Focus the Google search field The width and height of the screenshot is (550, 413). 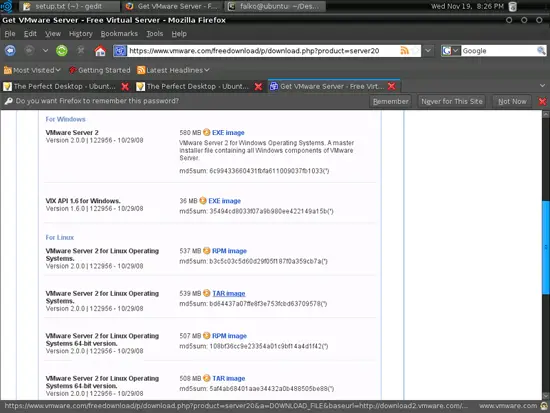pyautogui.click(x=499, y=51)
